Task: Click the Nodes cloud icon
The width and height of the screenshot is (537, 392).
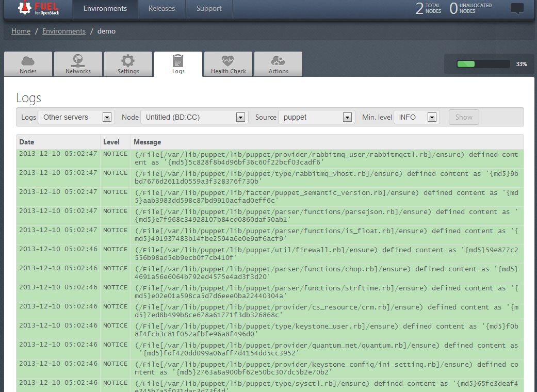Action: point(28,61)
